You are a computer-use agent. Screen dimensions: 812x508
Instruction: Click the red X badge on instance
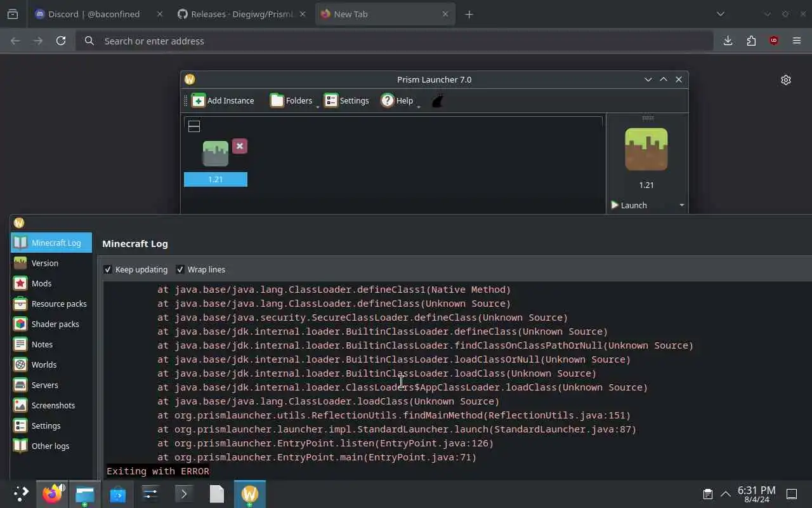pyautogui.click(x=239, y=146)
